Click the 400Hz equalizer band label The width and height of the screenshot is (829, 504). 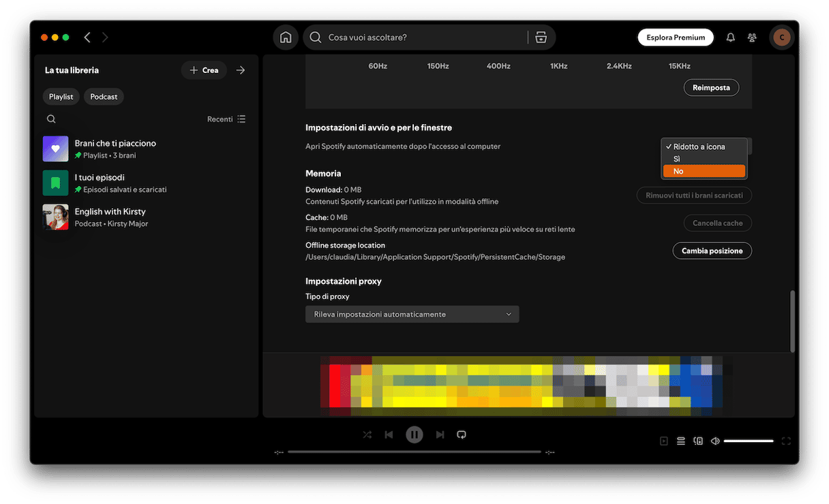point(498,66)
